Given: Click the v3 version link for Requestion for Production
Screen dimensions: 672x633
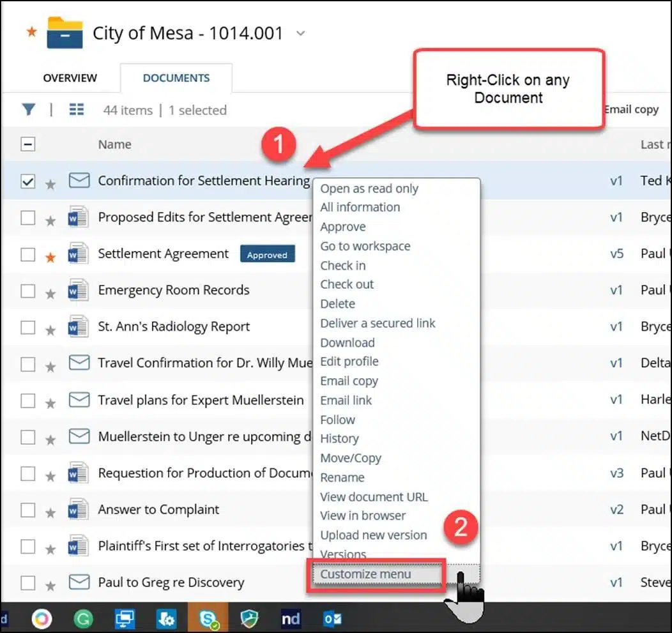Looking at the screenshot, I should [616, 473].
